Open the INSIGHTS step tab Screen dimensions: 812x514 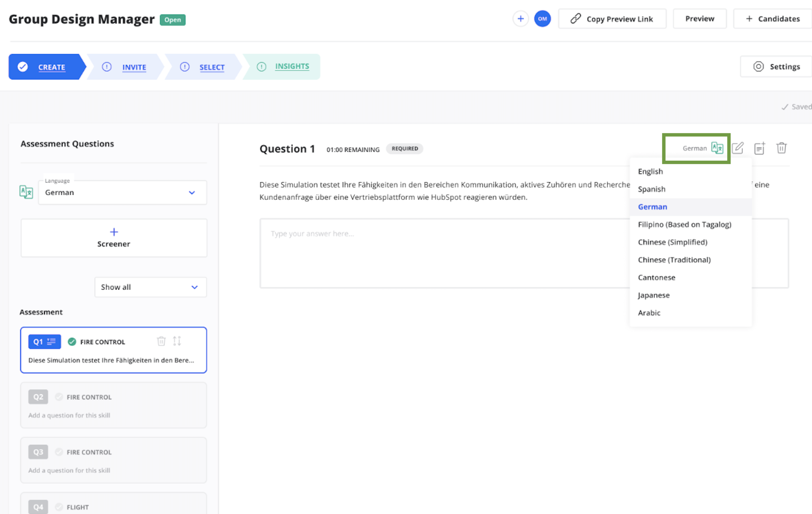tap(292, 66)
